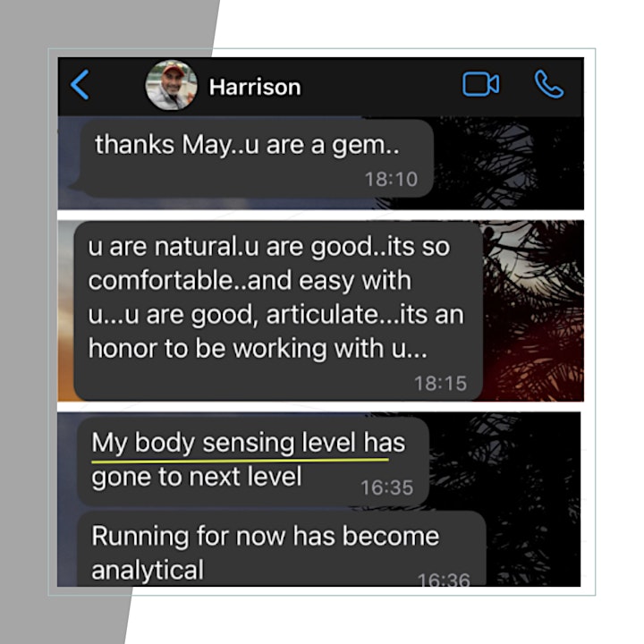Start a video call with Harrison
This screenshot has height=644, width=644.
(x=480, y=85)
